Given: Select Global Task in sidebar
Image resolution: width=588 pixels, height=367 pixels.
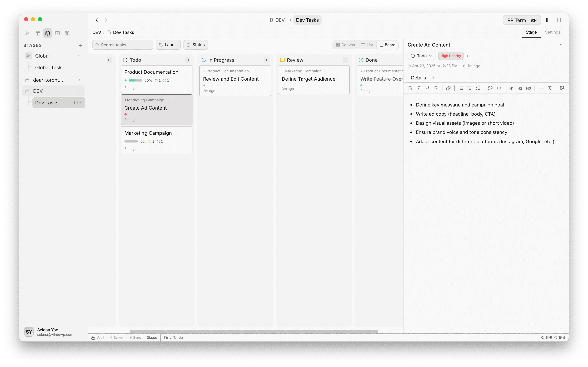Looking at the screenshot, I should [x=48, y=68].
